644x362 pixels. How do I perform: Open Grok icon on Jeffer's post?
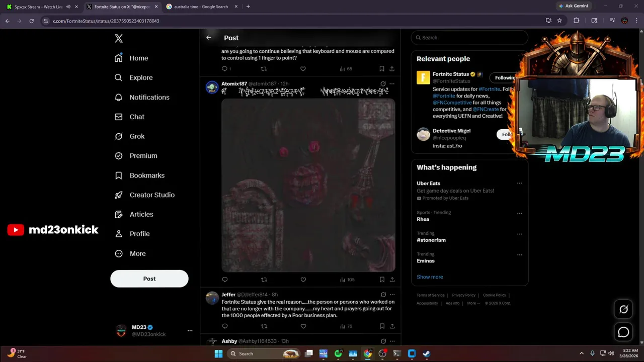click(383, 295)
